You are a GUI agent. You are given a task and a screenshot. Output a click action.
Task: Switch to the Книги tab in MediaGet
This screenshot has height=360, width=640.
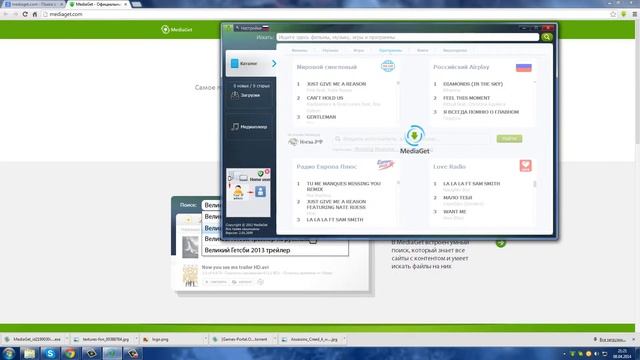tap(422, 50)
